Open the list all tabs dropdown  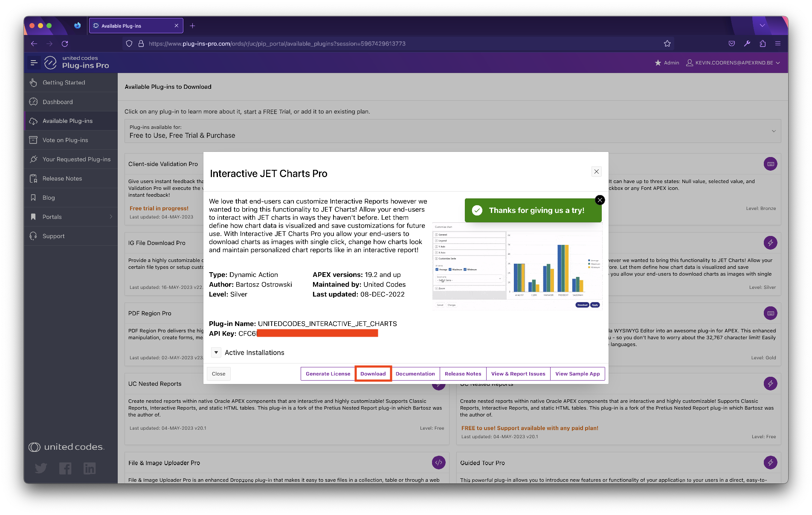pos(762,25)
